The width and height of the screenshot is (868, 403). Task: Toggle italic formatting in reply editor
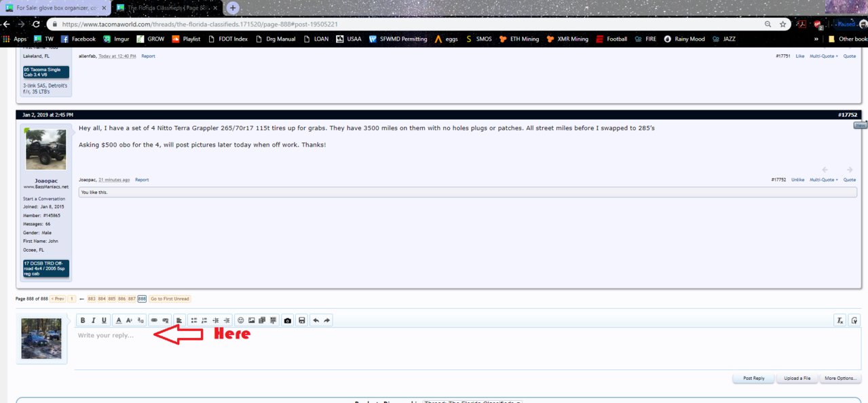tap(94, 320)
